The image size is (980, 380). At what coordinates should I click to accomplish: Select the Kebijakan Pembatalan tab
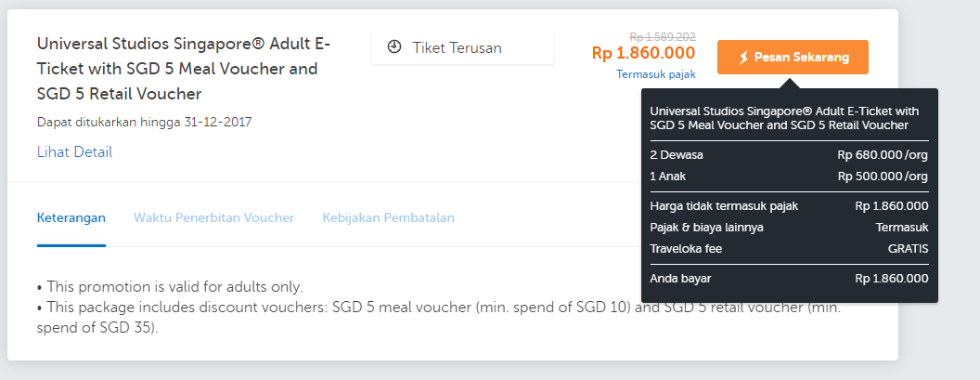pyautogui.click(x=388, y=217)
